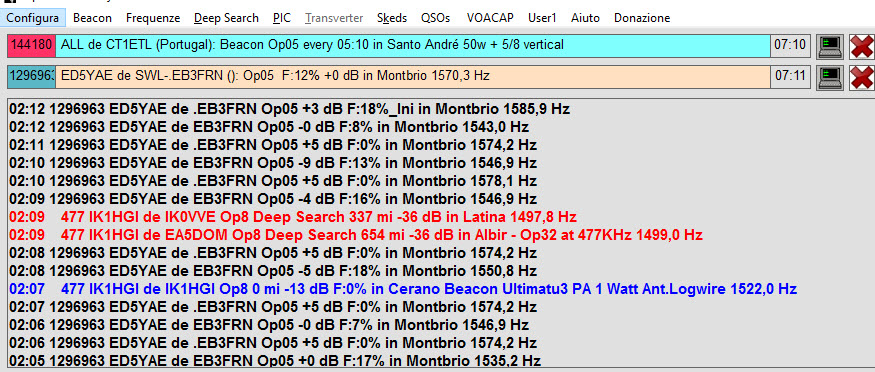This screenshot has height=372, width=875.
Task: Select red IK0VVE Deep Search Latina line
Action: [293, 217]
